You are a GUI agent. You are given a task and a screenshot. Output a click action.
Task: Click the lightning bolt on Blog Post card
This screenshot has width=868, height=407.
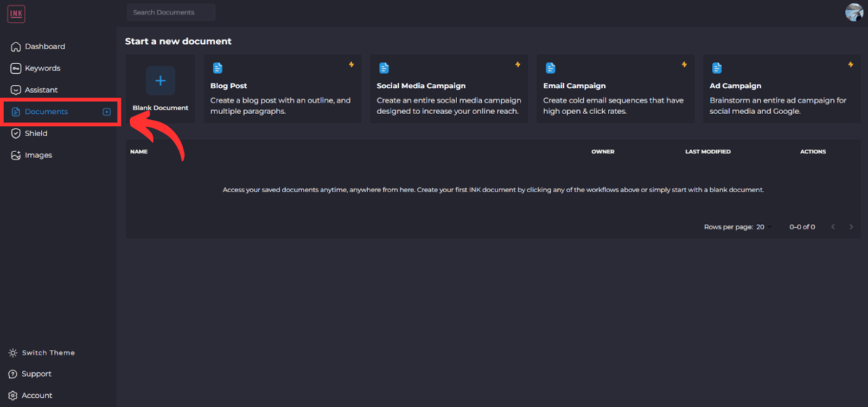coord(352,64)
